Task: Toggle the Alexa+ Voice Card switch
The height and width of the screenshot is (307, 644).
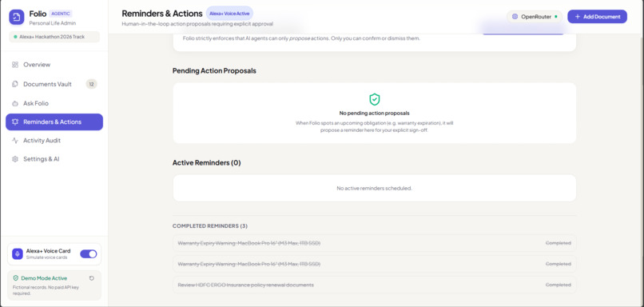Action: tap(89, 254)
